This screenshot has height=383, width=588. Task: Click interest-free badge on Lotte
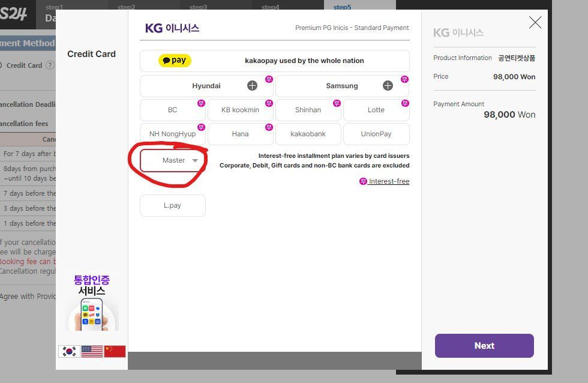(405, 103)
